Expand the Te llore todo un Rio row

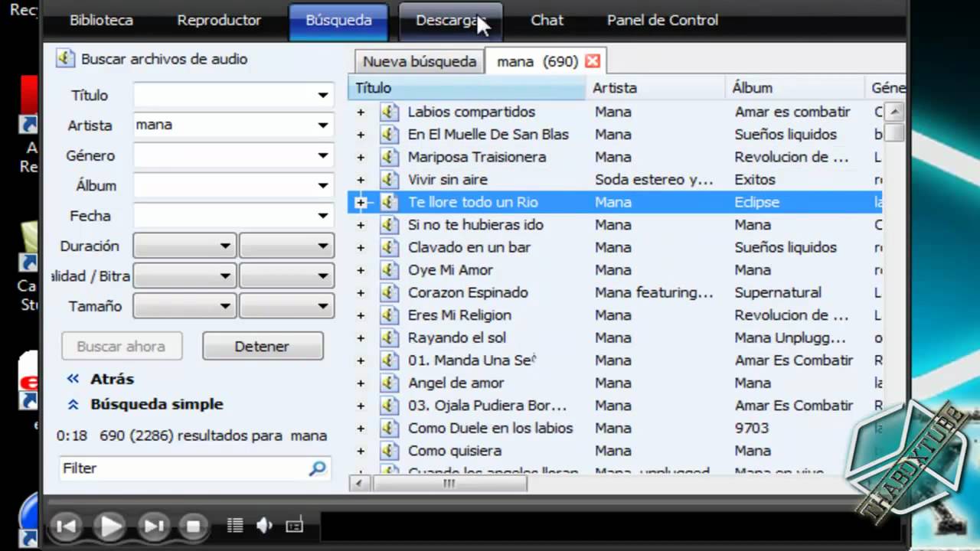tap(361, 203)
